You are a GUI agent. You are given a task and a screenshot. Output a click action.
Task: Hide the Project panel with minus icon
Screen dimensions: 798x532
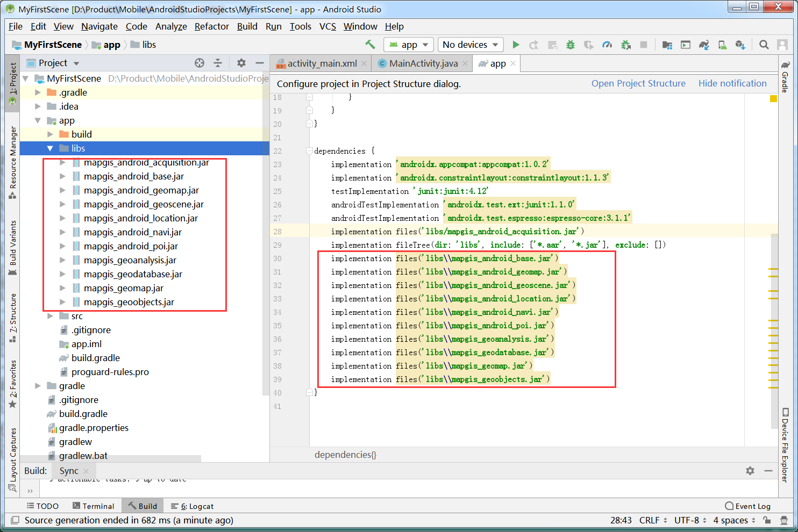pos(260,63)
